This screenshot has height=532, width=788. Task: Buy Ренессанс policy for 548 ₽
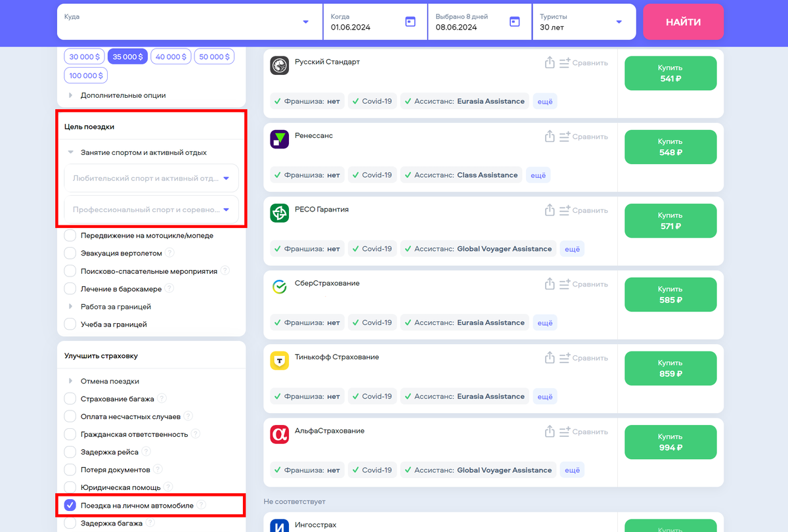coord(670,146)
